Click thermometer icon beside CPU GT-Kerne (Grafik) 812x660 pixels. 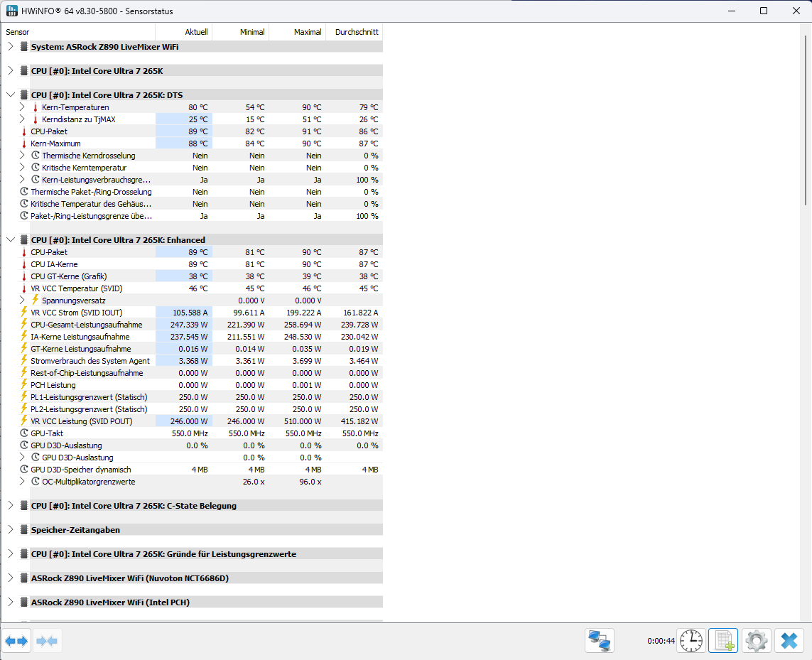[24, 276]
